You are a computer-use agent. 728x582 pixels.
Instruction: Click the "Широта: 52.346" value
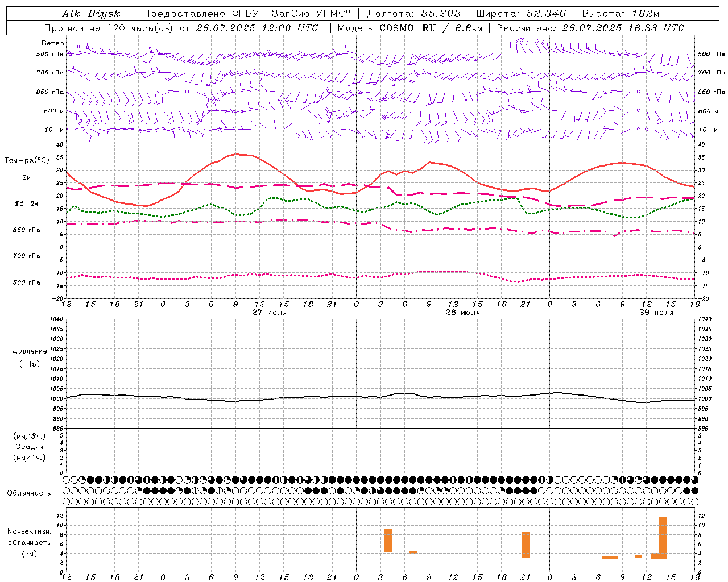click(521, 14)
